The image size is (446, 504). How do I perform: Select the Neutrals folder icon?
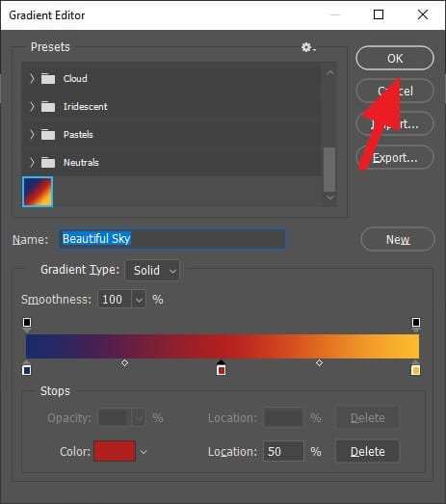tap(48, 162)
